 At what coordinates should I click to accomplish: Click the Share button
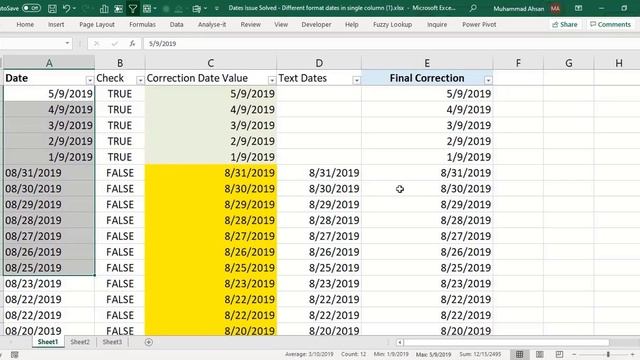click(x=565, y=24)
